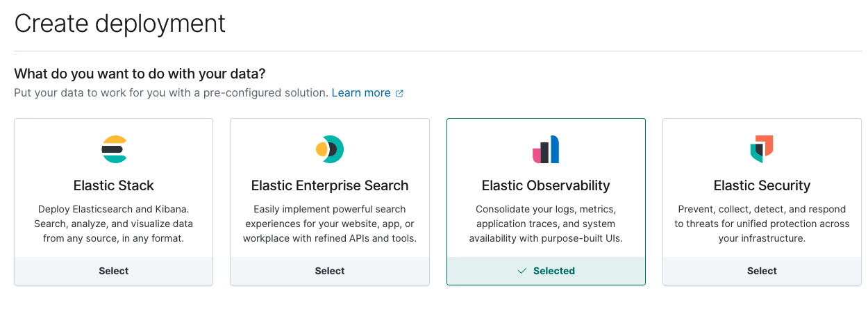Click the Elastic Stack logo icon
The height and width of the screenshot is (309, 868).
coord(114,149)
